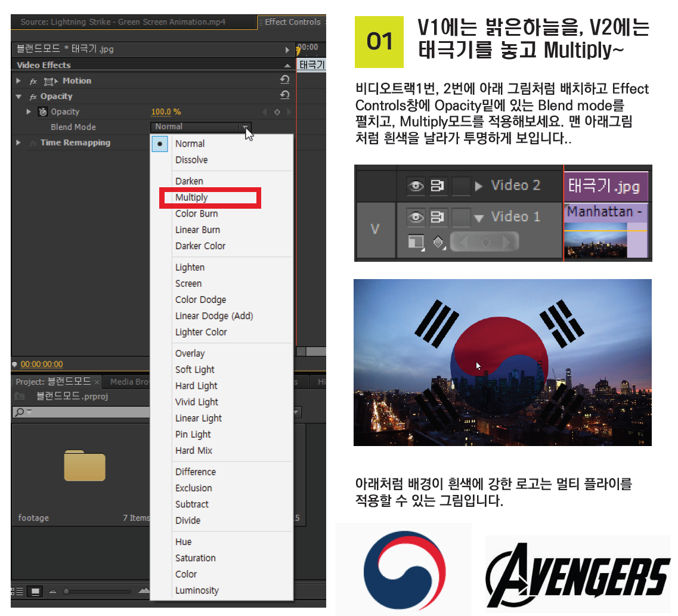Open the Blend Mode dropdown
This screenshot has width=678, height=616.
tap(200, 126)
